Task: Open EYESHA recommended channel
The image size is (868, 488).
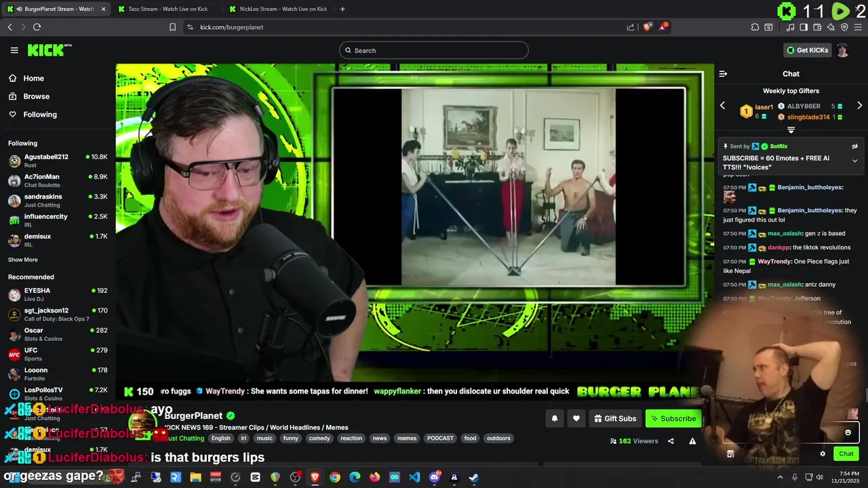Action: tap(58, 294)
